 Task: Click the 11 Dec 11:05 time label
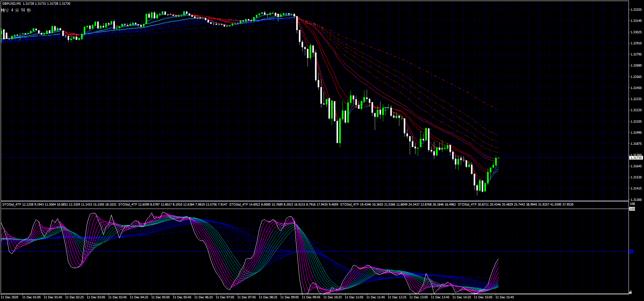[x=354, y=297]
